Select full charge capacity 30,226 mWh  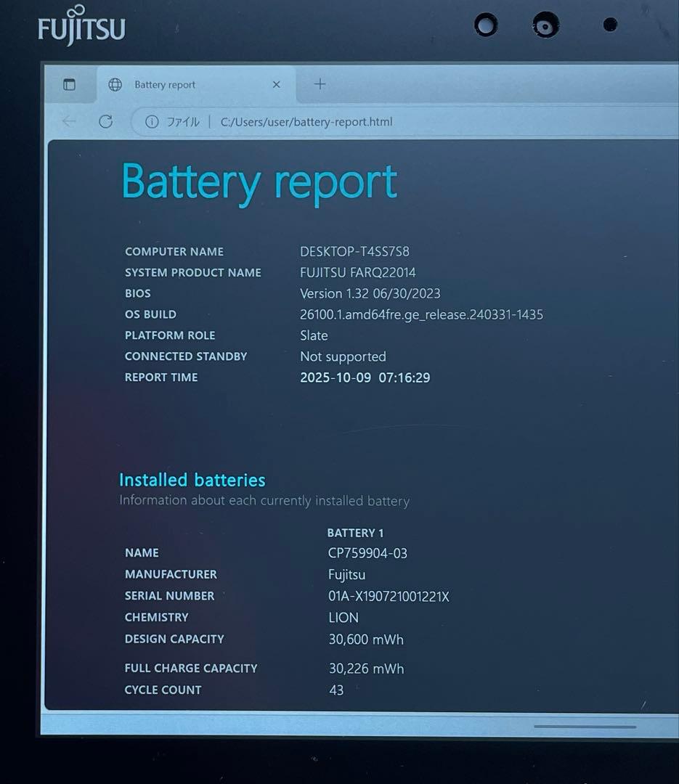(366, 669)
